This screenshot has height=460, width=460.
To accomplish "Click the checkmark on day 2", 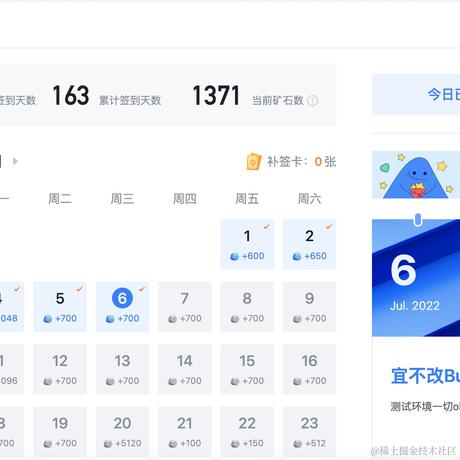I will click(329, 227).
